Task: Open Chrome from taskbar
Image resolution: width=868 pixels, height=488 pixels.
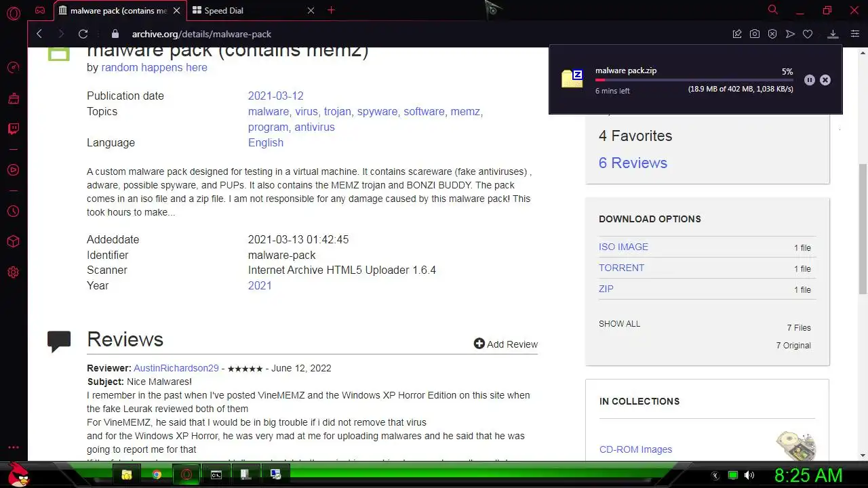Action: pyautogui.click(x=157, y=474)
